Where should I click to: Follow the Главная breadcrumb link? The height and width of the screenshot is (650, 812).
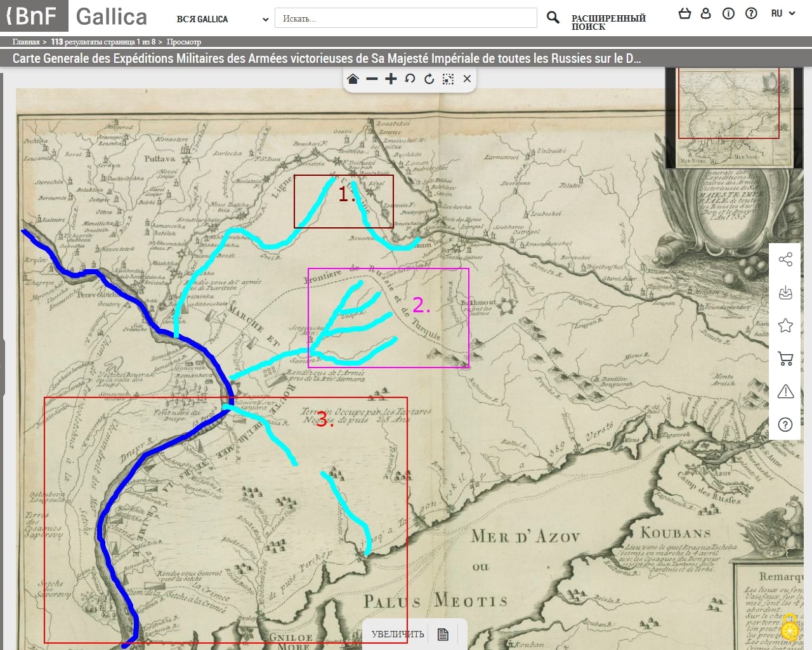(26, 42)
